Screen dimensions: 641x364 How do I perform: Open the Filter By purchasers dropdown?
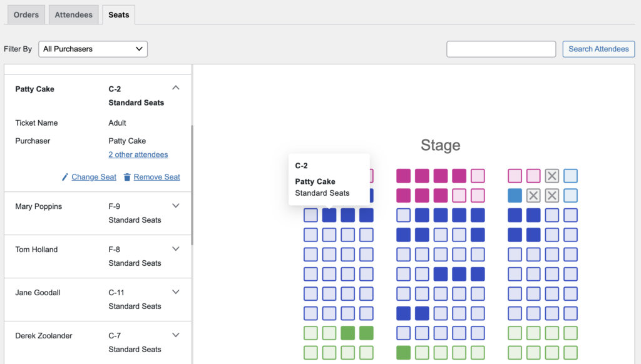[x=93, y=49]
